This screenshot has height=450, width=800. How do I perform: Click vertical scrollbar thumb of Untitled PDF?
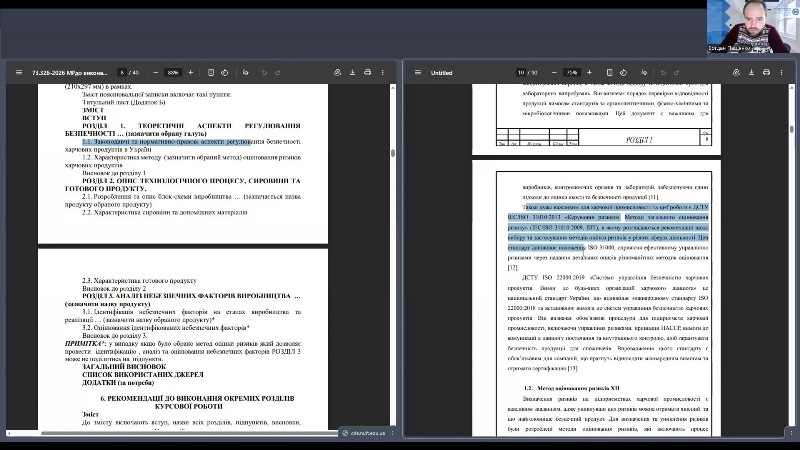click(792, 129)
